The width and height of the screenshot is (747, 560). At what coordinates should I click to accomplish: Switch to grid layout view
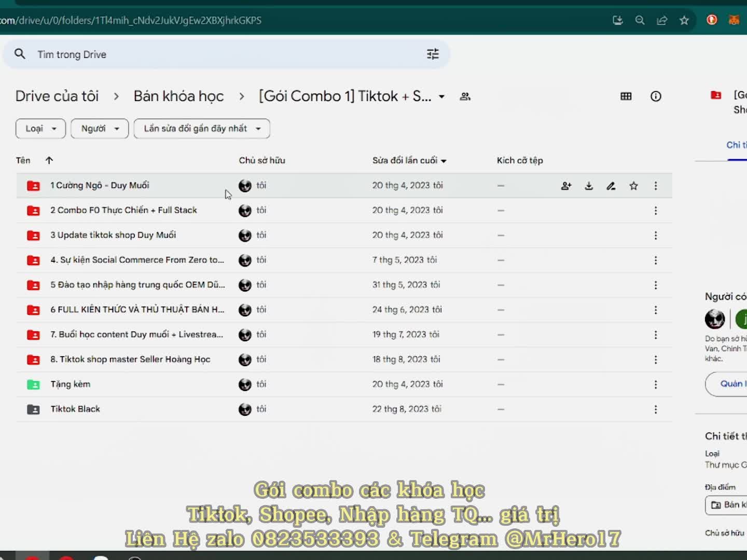(x=626, y=96)
